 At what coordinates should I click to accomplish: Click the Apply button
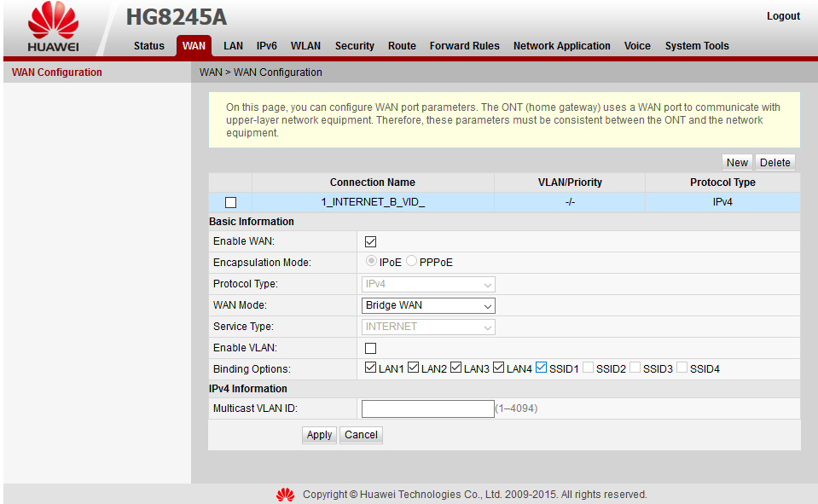pos(319,435)
